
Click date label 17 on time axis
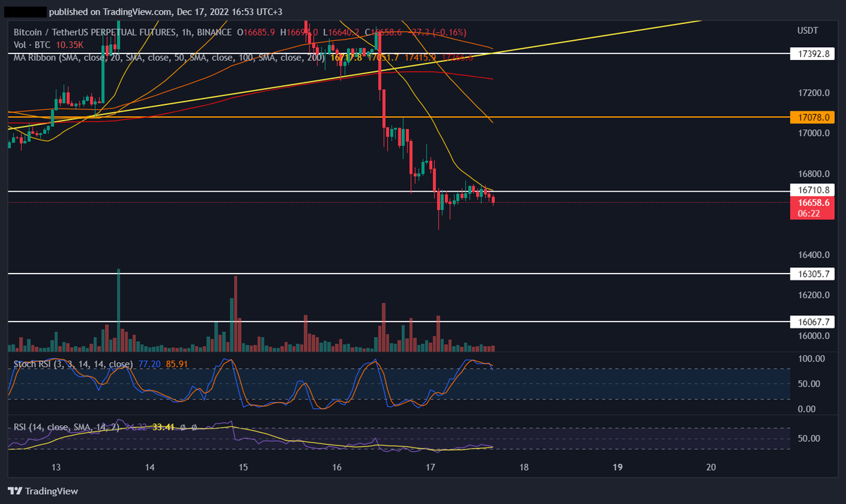[x=431, y=467]
